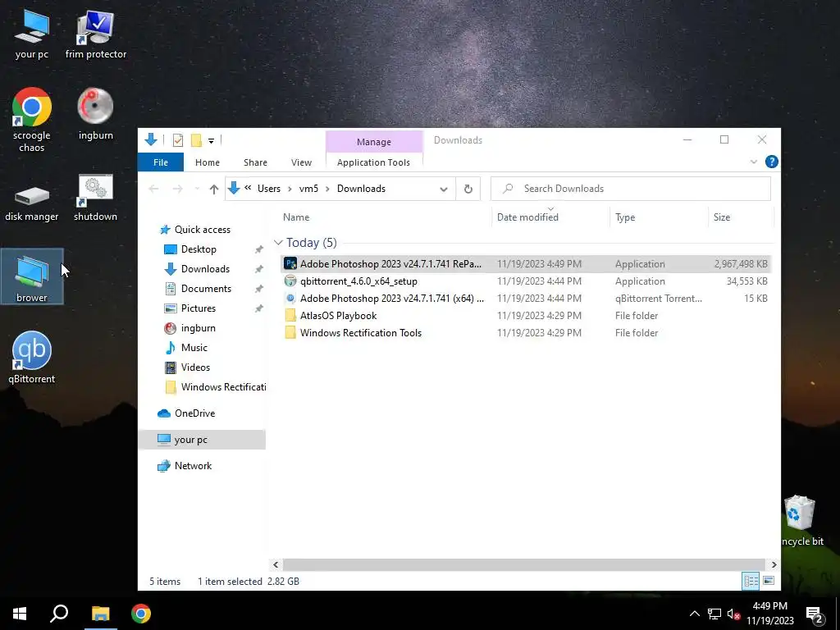Open ingburn in navigation pane
Image resolution: width=840 pixels, height=630 pixels.
click(189, 328)
